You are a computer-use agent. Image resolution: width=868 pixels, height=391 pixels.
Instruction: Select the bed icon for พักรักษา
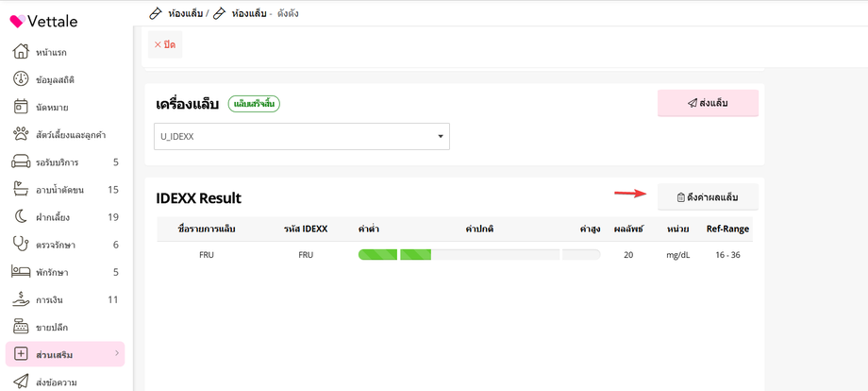(21, 272)
